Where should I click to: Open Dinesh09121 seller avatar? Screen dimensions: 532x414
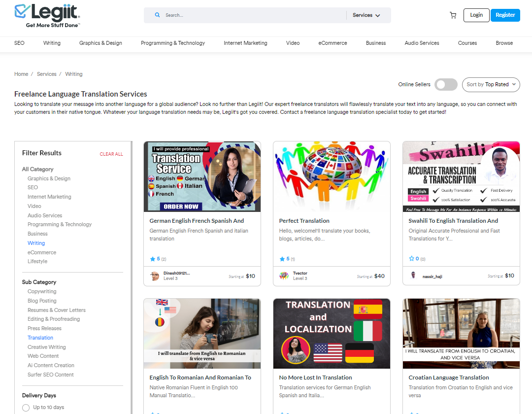click(x=155, y=276)
